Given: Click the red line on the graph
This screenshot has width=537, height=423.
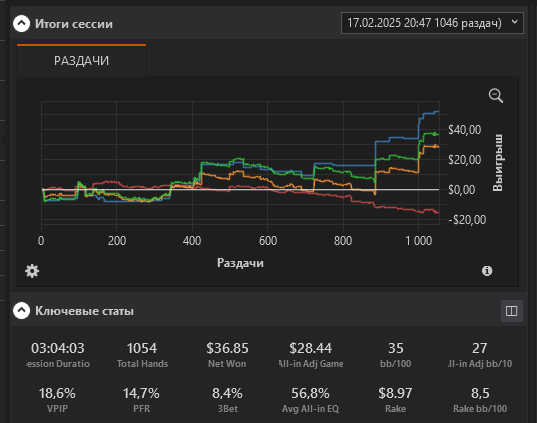Looking at the screenshot, I should click(x=394, y=208).
